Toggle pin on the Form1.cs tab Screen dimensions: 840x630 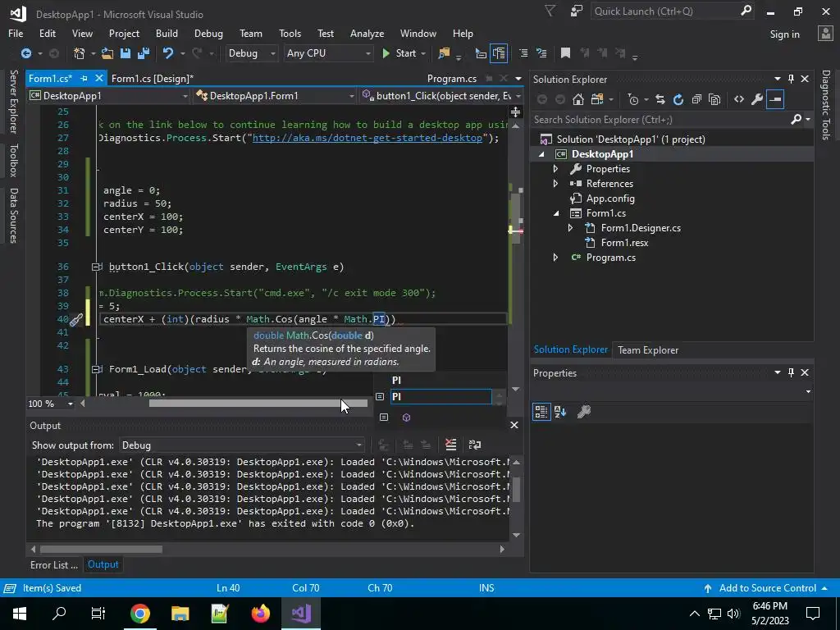point(84,78)
